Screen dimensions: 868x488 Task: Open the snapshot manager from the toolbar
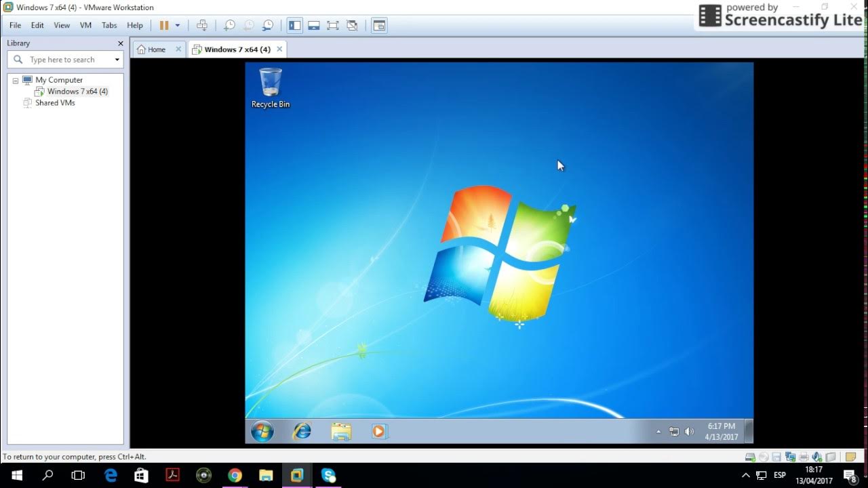point(268,25)
